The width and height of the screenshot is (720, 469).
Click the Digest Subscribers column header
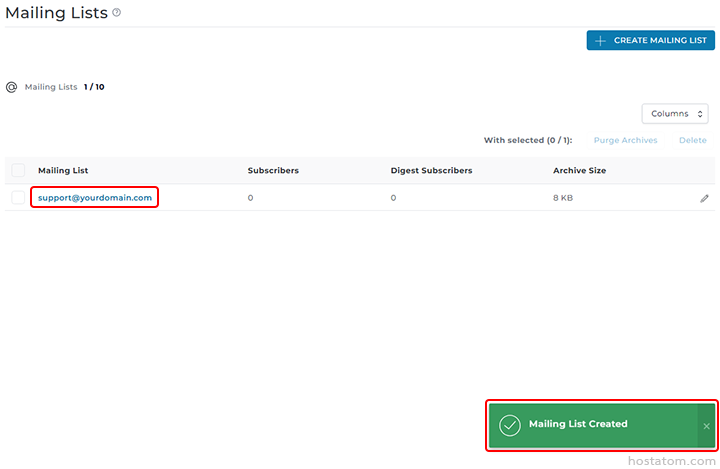[431, 170]
